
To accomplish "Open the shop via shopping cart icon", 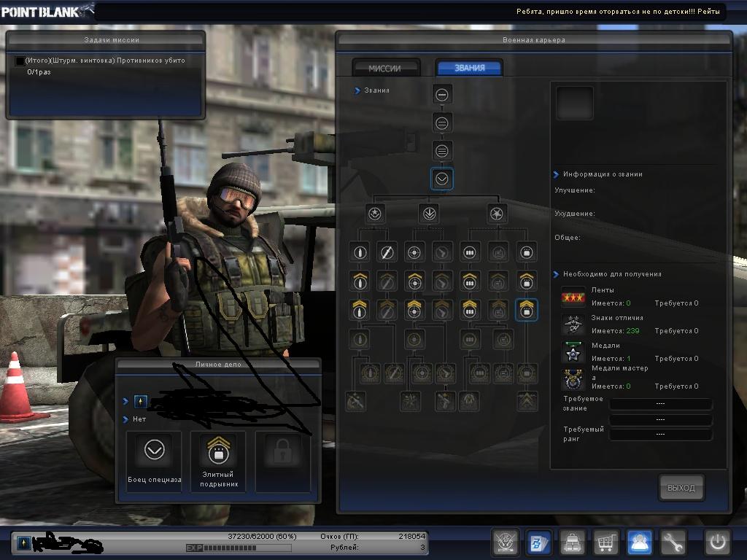I will (605, 542).
